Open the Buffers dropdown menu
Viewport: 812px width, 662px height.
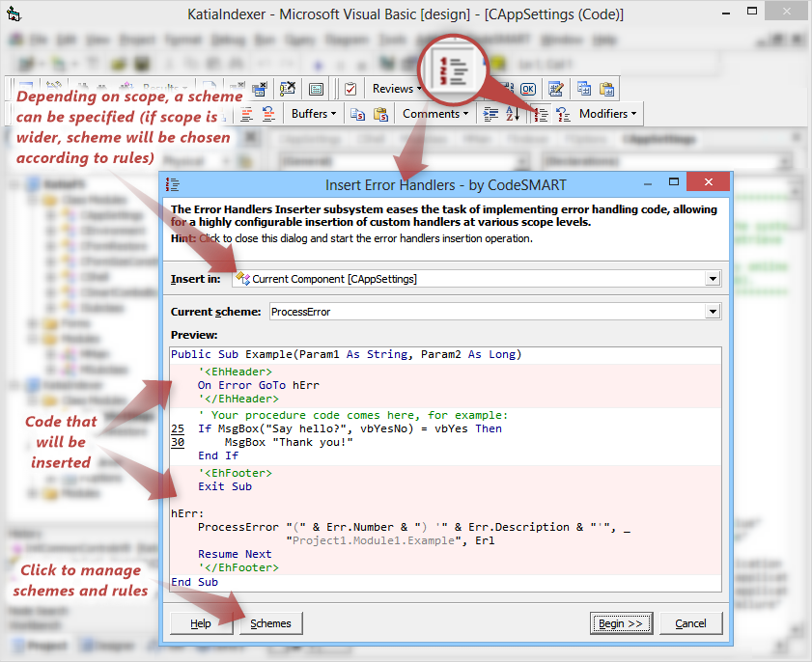pos(313,114)
